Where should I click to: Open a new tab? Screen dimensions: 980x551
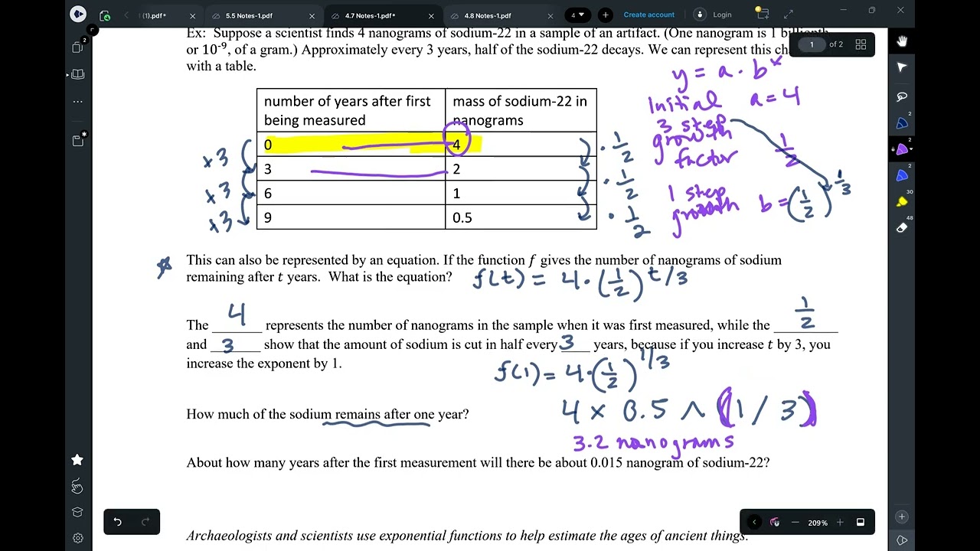(x=606, y=15)
